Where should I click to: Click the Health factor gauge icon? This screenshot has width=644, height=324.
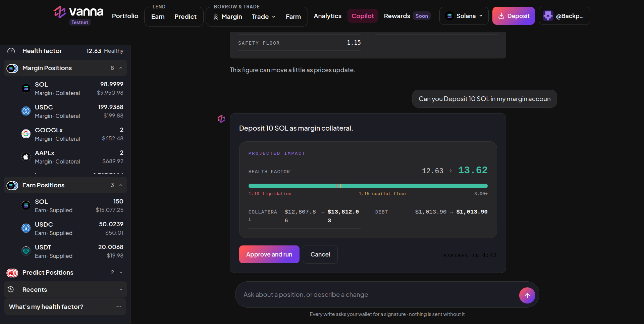tap(11, 51)
